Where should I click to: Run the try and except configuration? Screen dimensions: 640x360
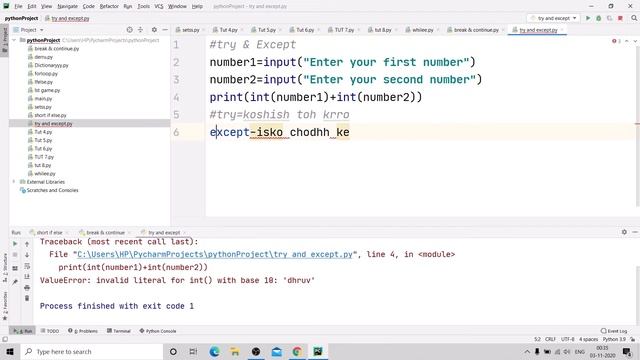point(588,18)
